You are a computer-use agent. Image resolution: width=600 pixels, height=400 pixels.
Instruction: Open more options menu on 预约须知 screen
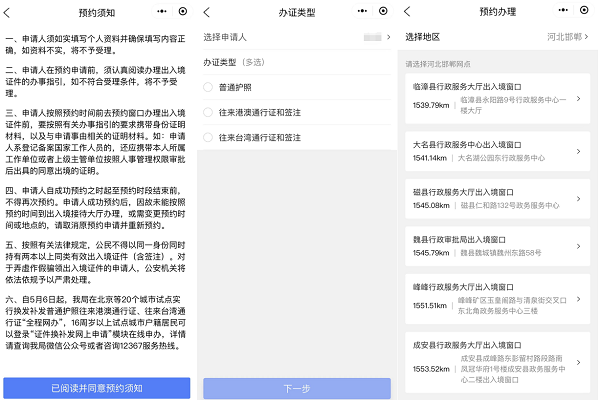point(162,11)
